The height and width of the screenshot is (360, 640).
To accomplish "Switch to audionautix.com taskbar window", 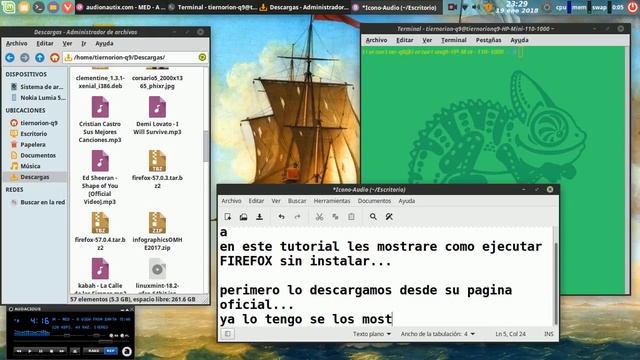I will tap(121, 7).
